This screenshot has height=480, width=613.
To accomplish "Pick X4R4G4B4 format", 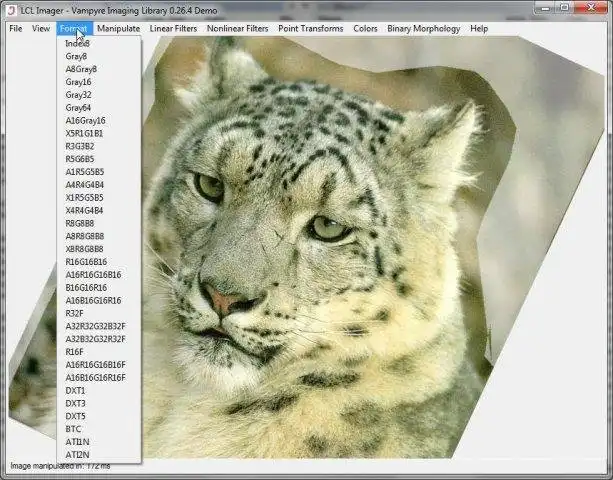I will click(x=99, y=210).
